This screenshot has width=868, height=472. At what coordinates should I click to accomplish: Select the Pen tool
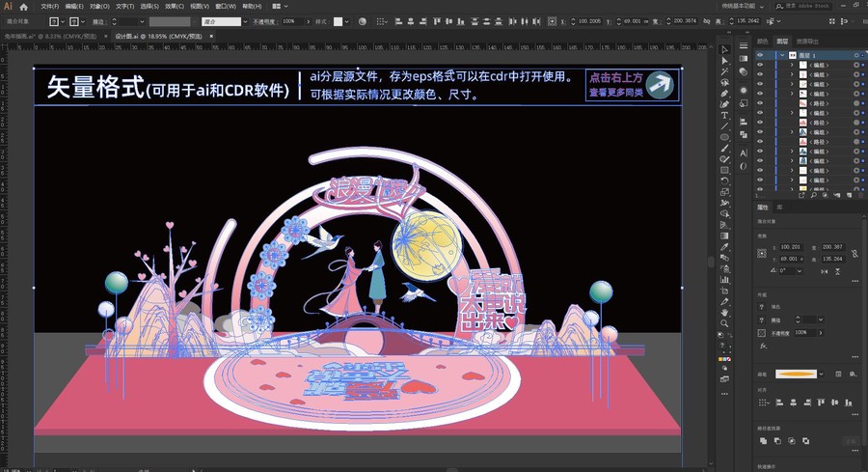tap(724, 93)
